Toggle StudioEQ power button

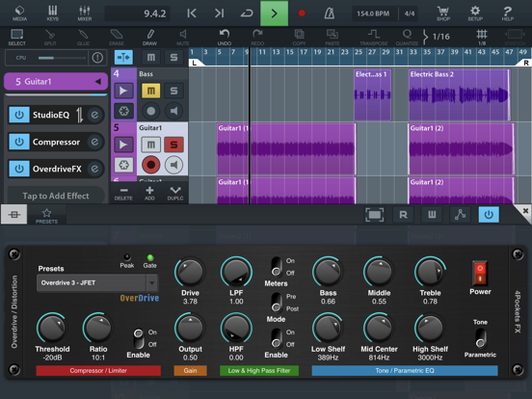coord(19,115)
